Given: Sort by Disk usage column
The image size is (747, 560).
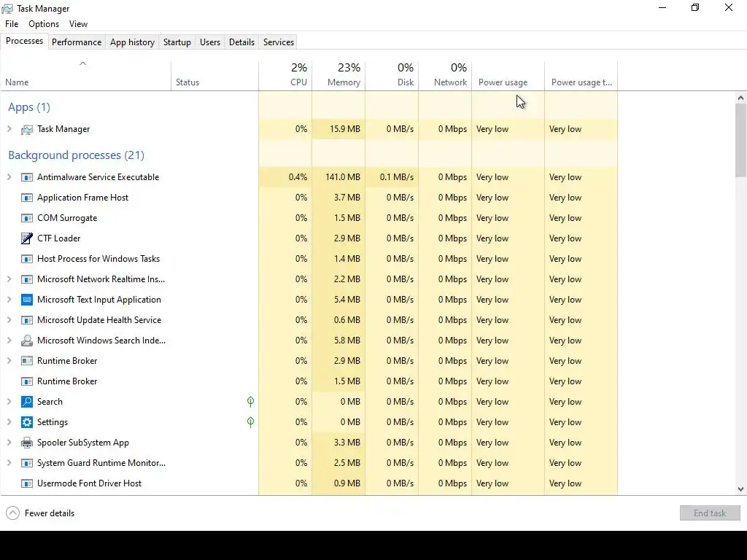Looking at the screenshot, I should [x=392, y=75].
